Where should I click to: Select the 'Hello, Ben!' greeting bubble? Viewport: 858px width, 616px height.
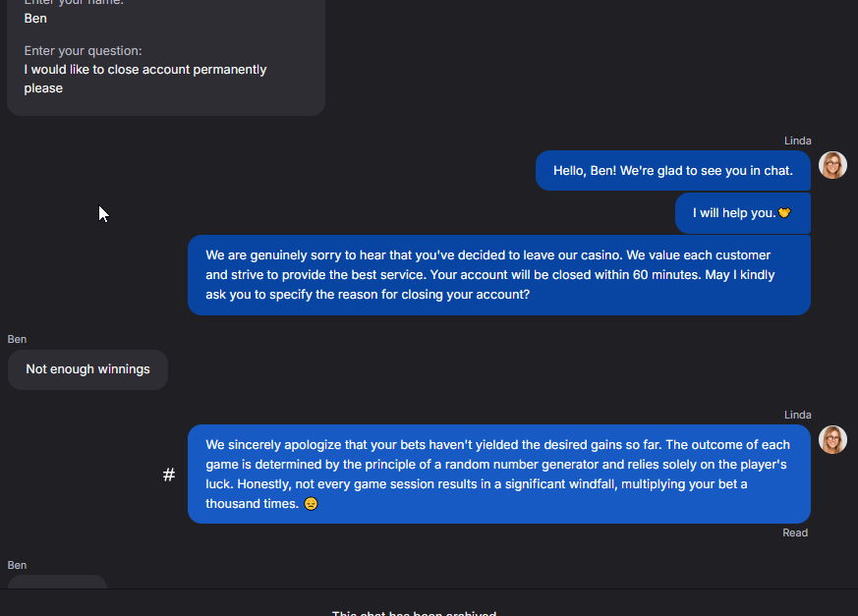tap(672, 171)
